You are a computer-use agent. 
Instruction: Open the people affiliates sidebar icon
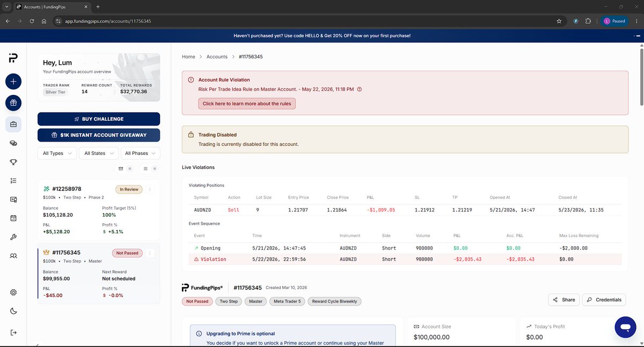pos(13,256)
